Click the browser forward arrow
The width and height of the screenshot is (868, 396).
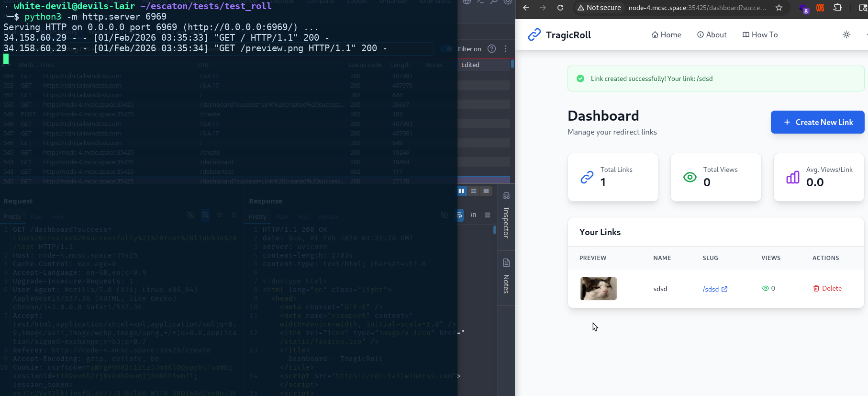[x=543, y=8]
